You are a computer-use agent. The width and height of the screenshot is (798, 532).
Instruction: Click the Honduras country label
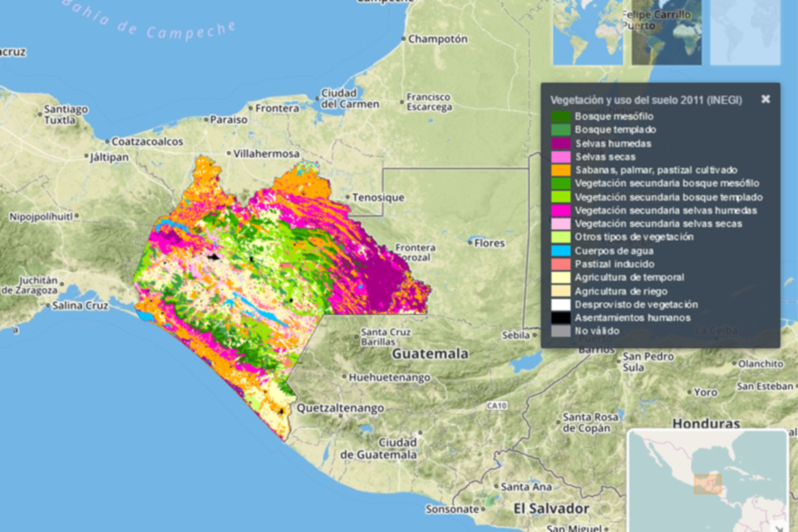coord(707,423)
